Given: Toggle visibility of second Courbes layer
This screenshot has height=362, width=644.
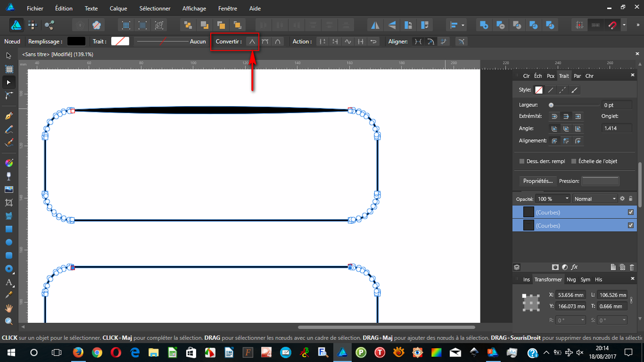Looking at the screenshot, I should point(630,225).
